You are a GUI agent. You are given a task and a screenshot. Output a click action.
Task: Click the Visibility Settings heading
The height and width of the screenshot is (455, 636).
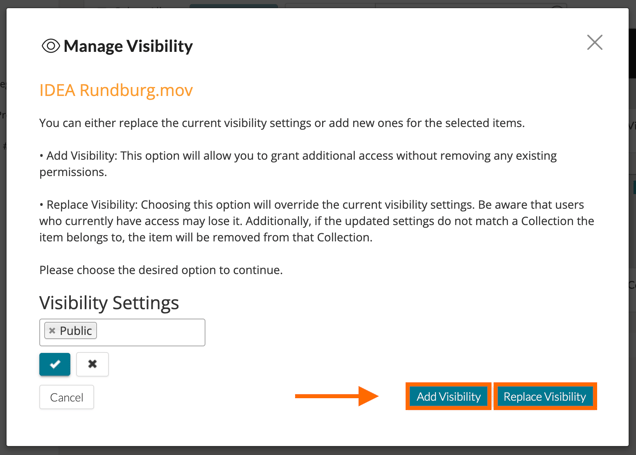click(109, 302)
